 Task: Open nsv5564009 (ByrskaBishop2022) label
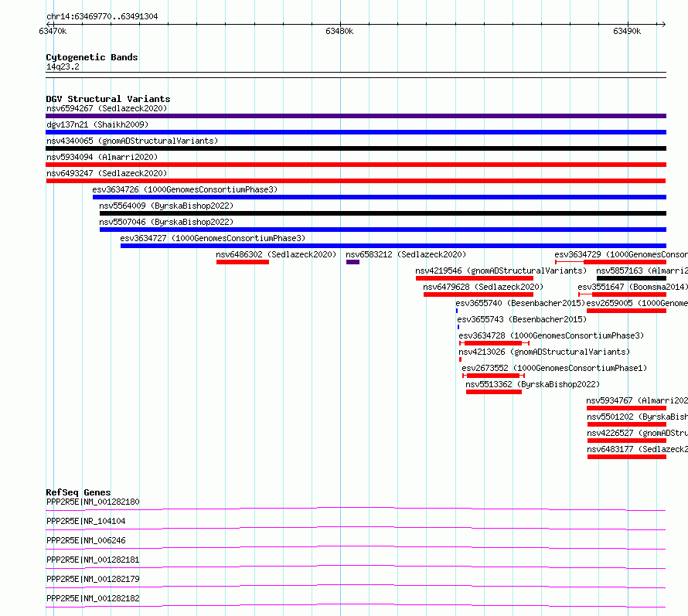(x=166, y=206)
